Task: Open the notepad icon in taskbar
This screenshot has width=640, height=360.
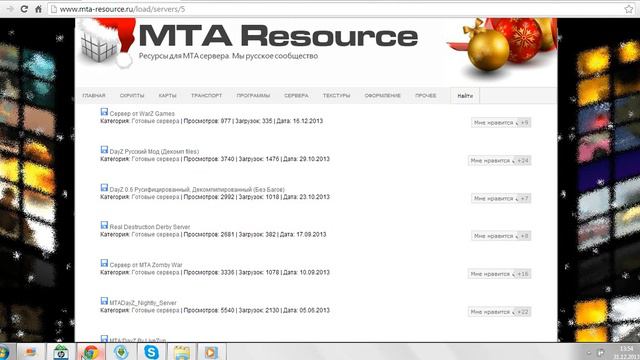Action: pos(182,352)
